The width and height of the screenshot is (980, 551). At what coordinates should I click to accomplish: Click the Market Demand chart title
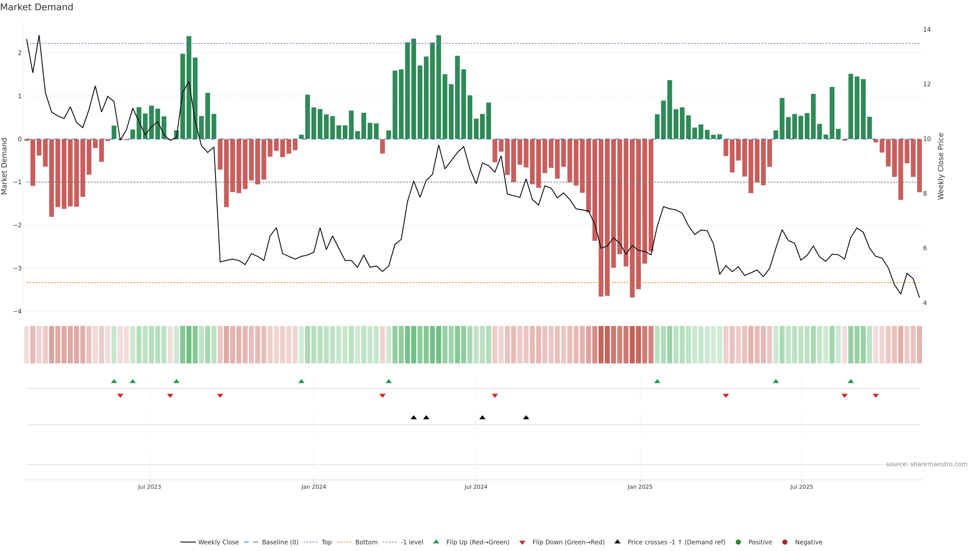[x=36, y=7]
